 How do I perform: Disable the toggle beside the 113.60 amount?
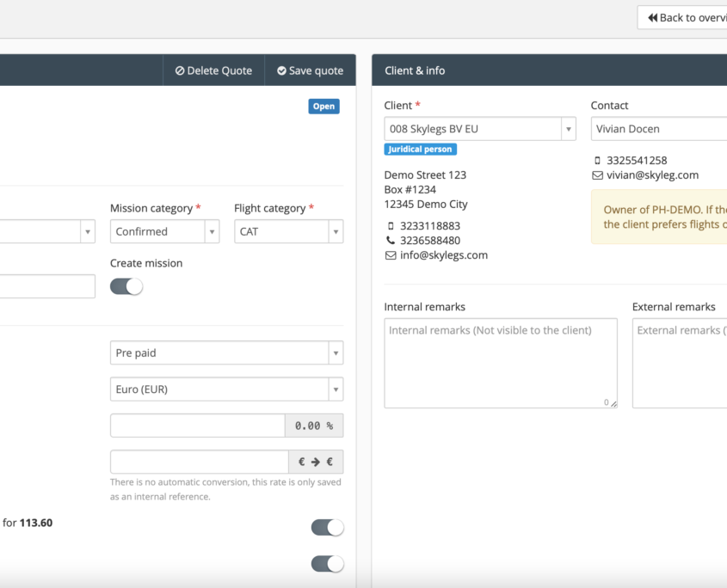(x=327, y=526)
